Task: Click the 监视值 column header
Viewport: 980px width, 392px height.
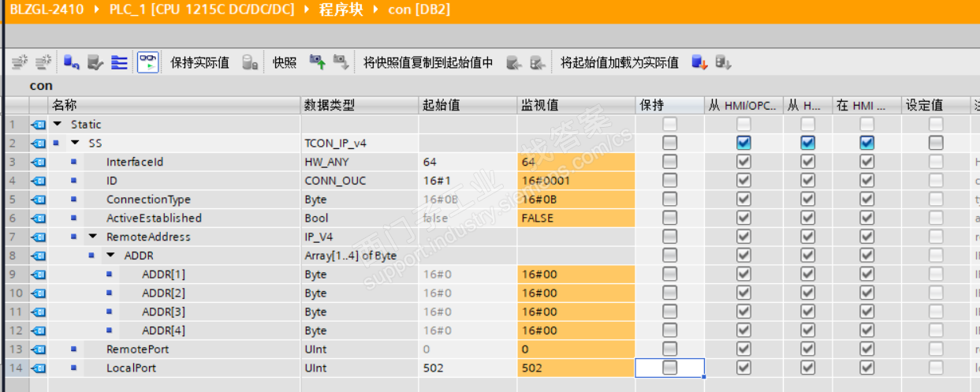Action: click(x=576, y=106)
